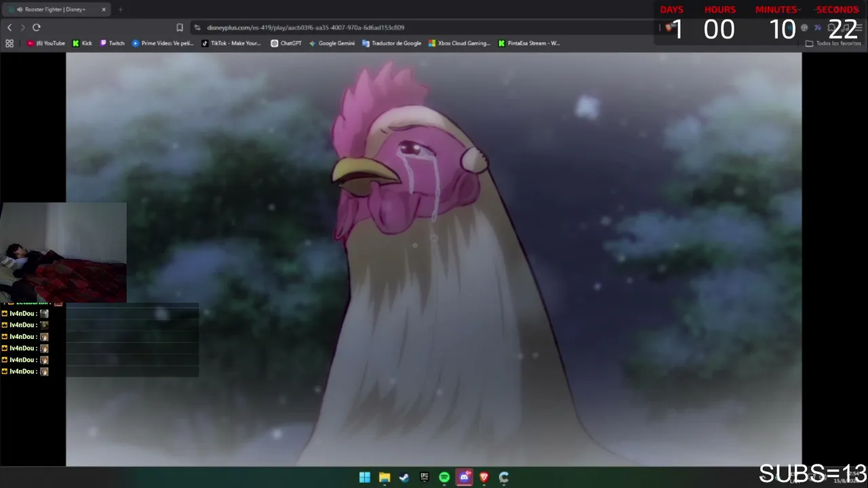Image resolution: width=868 pixels, height=488 pixels.
Task: Open the PintaEsa Stream bookmark
Action: pos(529,43)
